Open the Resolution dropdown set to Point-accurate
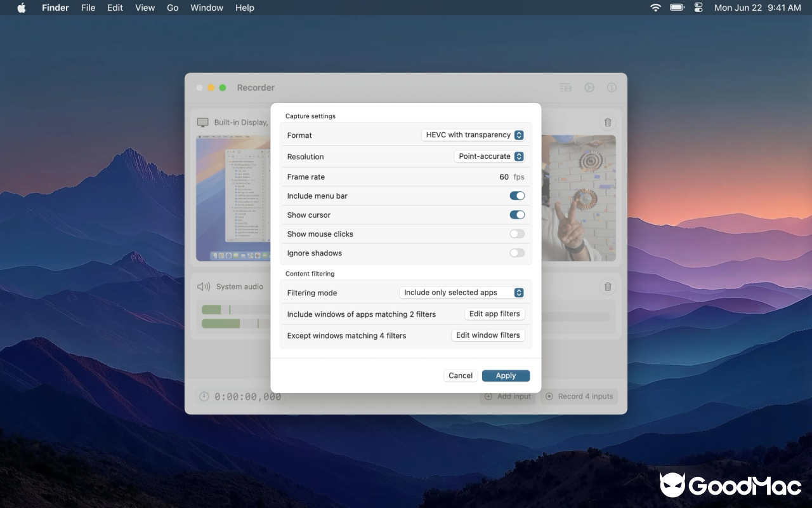 490,156
